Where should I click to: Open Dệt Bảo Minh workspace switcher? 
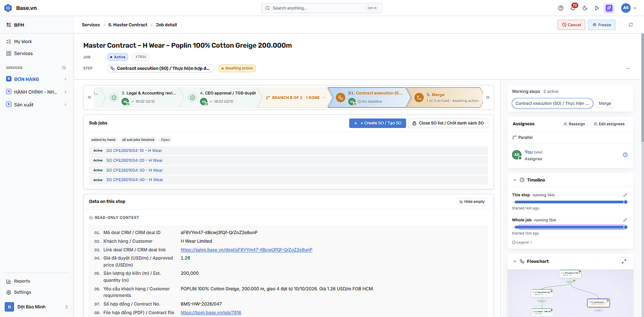pyautogui.click(x=37, y=307)
